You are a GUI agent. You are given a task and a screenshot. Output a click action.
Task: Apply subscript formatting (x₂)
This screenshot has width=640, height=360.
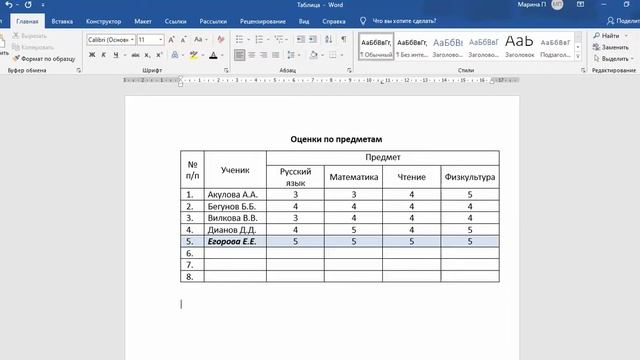147,55
